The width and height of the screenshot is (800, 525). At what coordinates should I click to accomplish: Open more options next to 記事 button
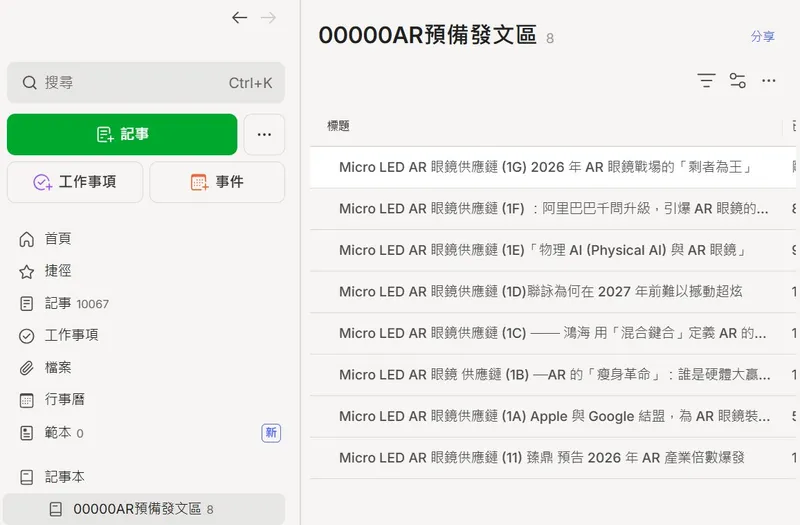(x=264, y=134)
